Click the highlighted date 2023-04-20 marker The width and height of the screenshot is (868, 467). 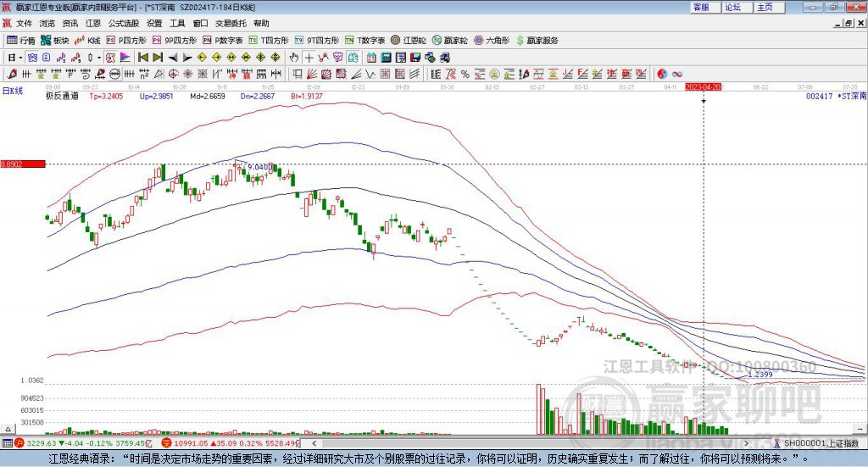(703, 86)
